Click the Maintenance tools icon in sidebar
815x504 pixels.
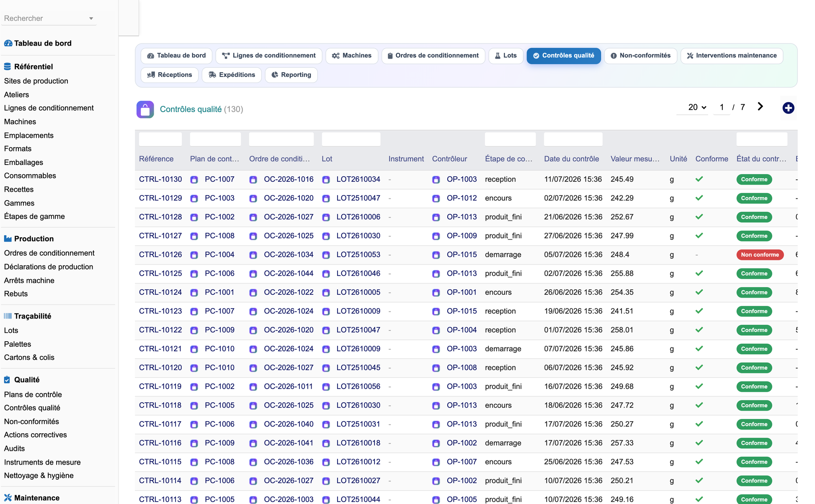tap(8, 498)
